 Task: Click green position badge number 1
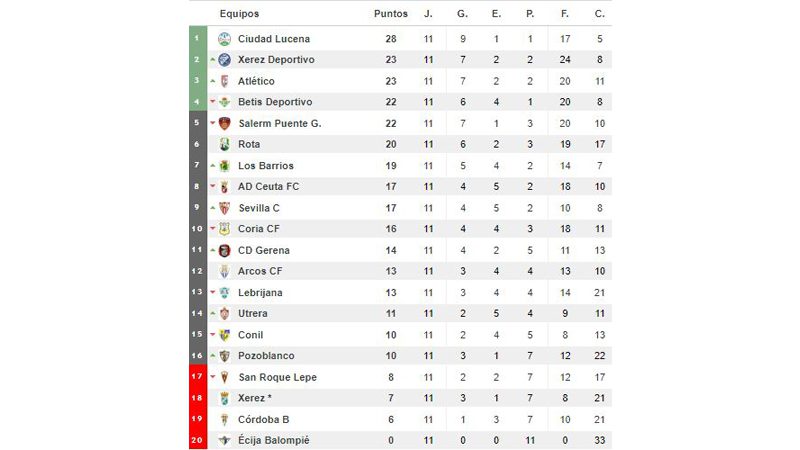tap(197, 38)
